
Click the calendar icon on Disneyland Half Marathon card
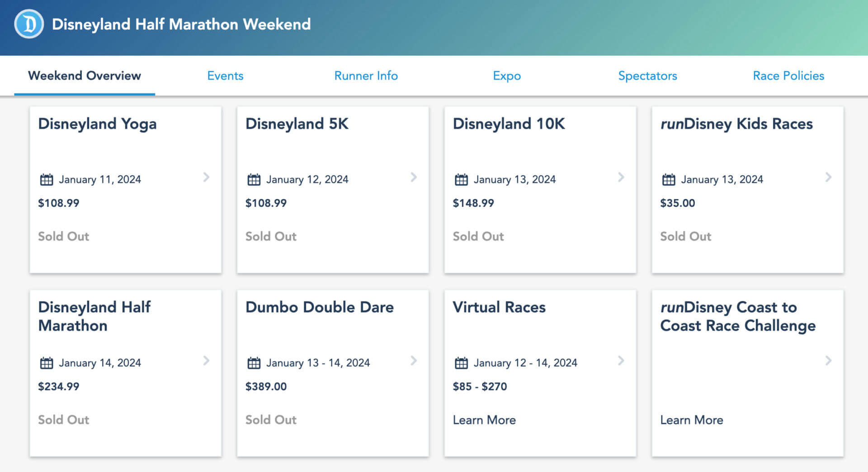pos(47,363)
